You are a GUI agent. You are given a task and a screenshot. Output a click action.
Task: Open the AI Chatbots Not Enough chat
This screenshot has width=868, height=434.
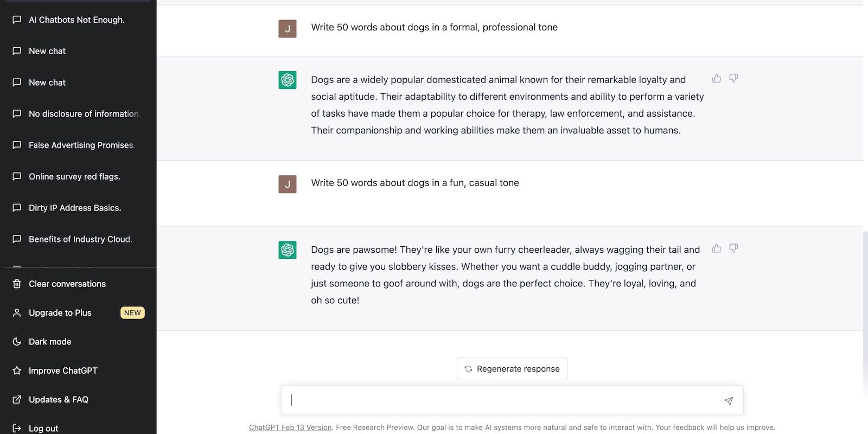(76, 20)
